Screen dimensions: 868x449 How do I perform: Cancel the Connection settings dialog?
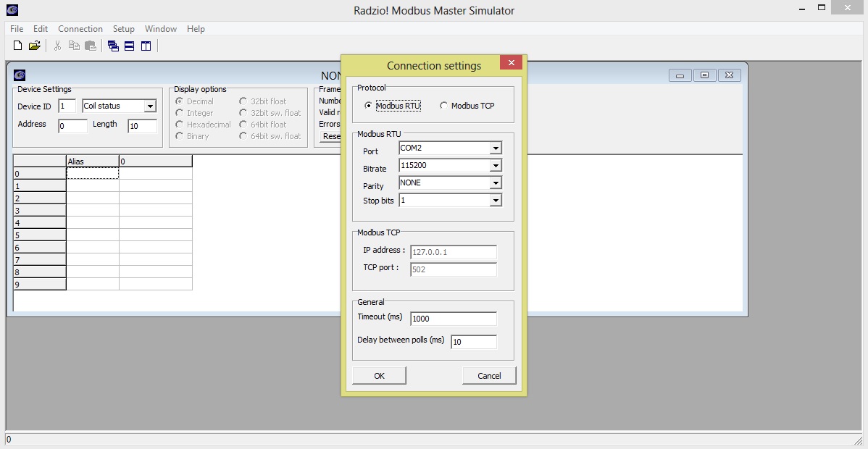489,375
